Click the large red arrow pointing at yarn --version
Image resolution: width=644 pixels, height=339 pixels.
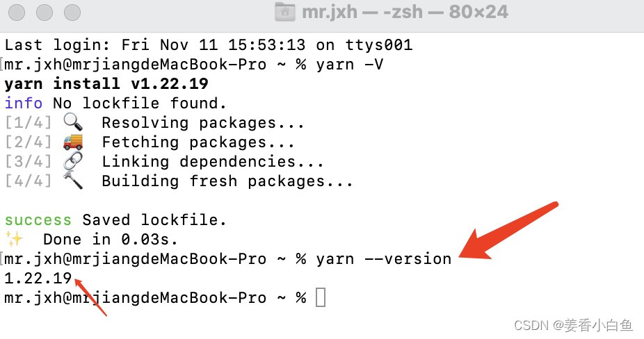(508, 231)
